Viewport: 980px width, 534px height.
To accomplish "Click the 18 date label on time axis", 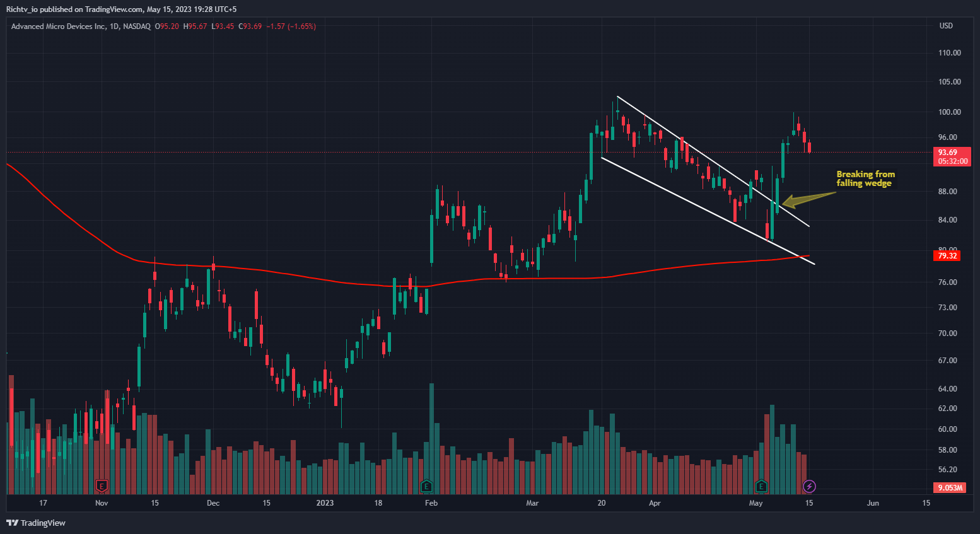I will 378,503.
